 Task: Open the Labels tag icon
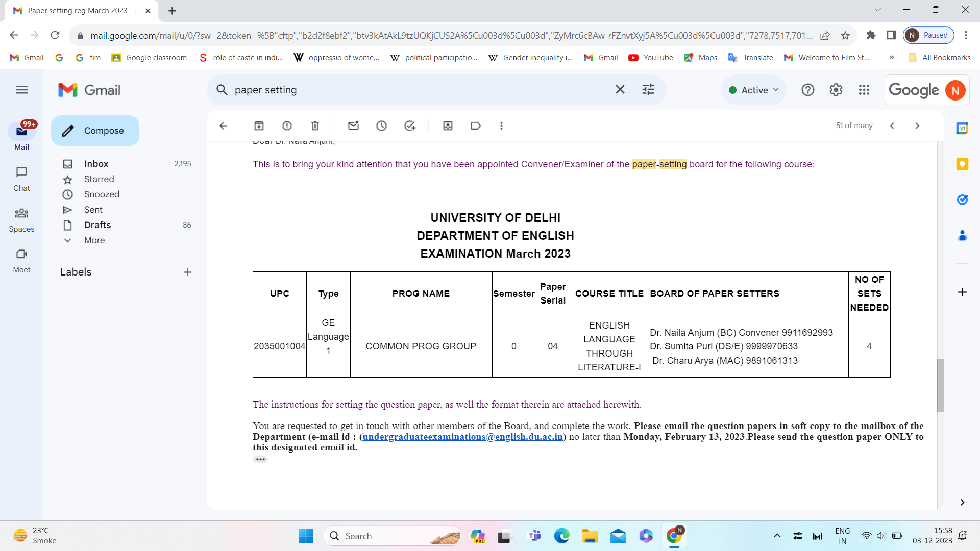pos(476,126)
